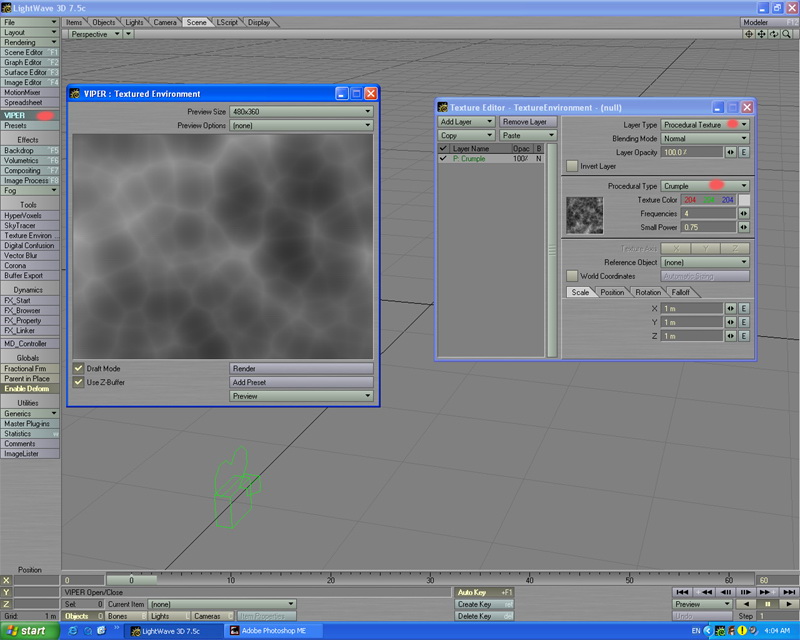
Task: Enable World Coordinates checkbox
Action: coord(572,276)
